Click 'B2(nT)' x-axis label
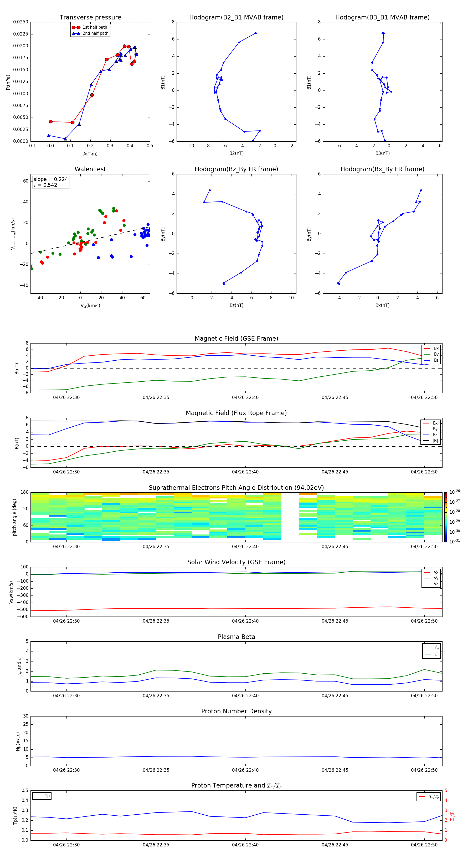Screen dimensions: 473x868 [236, 153]
